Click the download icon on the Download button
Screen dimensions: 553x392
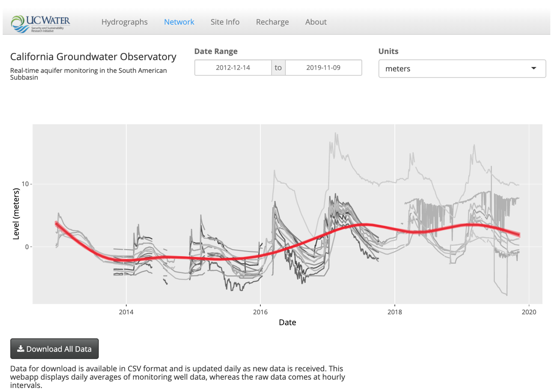[21, 348]
